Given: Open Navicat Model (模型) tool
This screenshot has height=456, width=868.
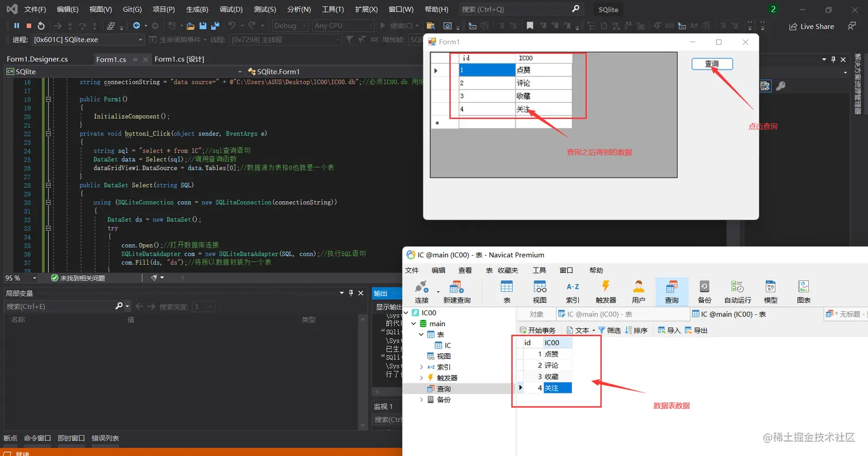Looking at the screenshot, I should pos(770,292).
